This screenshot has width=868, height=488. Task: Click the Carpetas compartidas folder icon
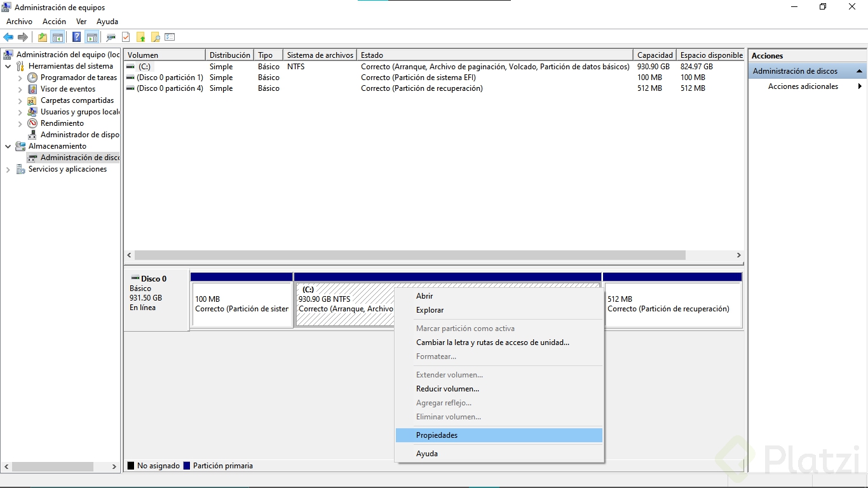pos(32,100)
